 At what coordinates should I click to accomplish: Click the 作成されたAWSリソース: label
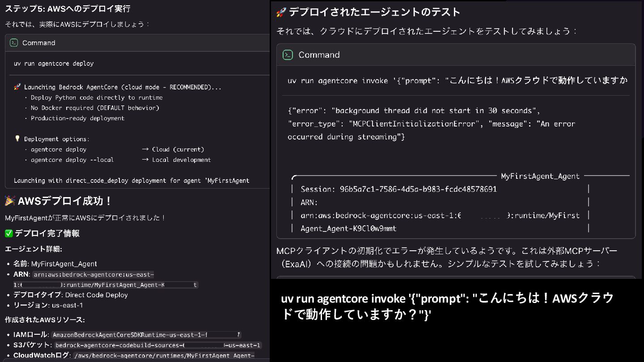[45, 320]
